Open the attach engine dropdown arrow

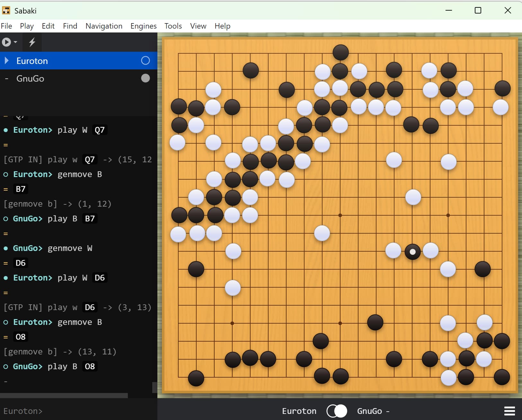coord(15,42)
